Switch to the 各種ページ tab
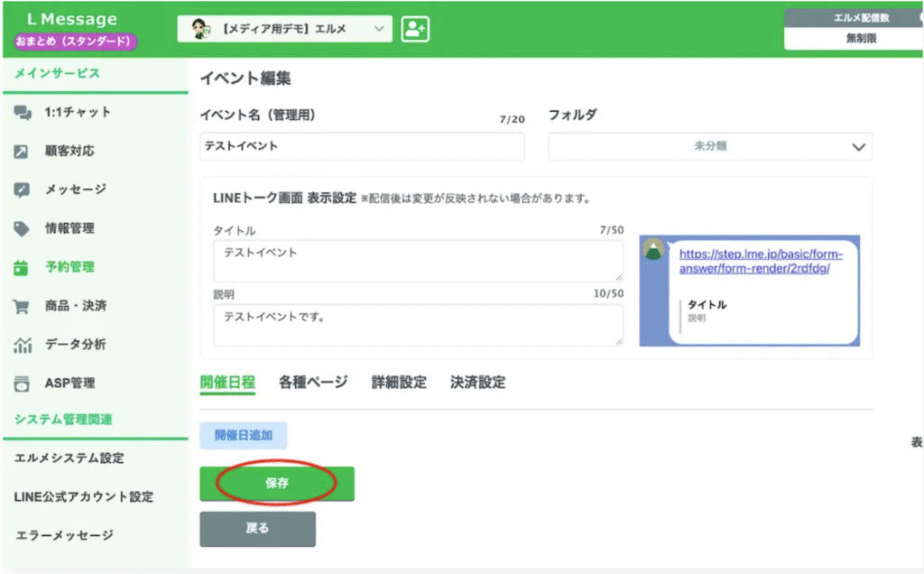This screenshot has height=574, width=924. (x=313, y=383)
